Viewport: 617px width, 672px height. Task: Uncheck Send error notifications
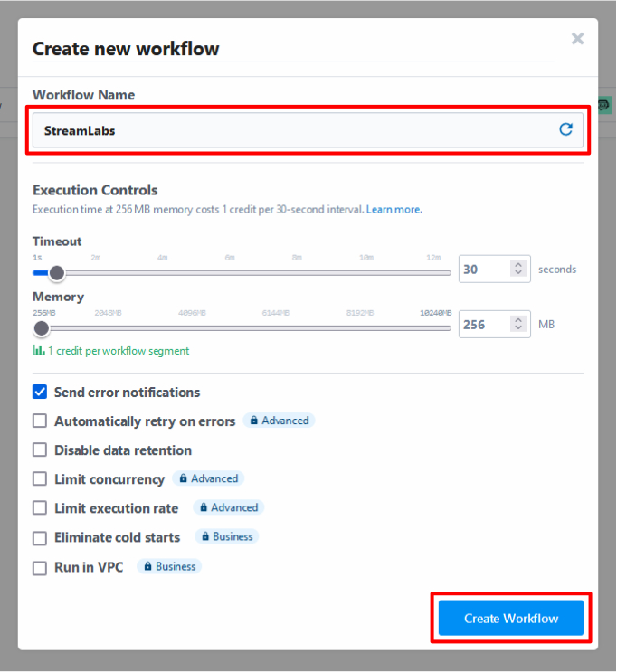40,392
